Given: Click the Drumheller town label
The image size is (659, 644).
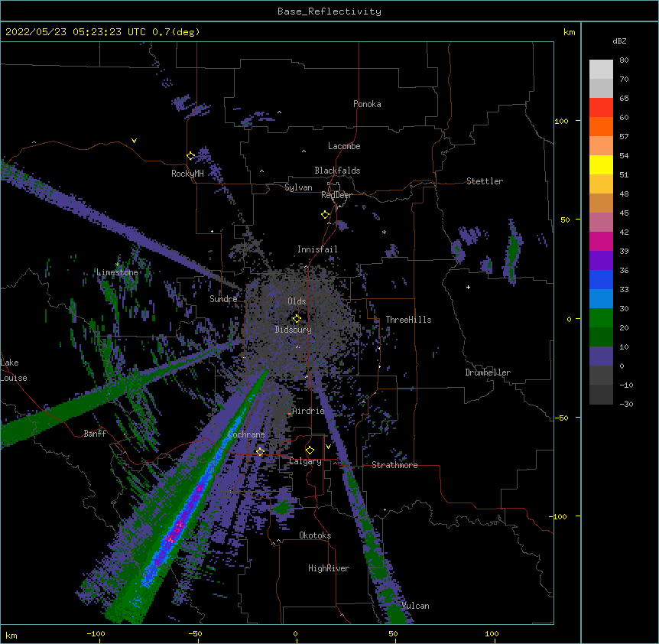Looking at the screenshot, I should (x=488, y=372).
